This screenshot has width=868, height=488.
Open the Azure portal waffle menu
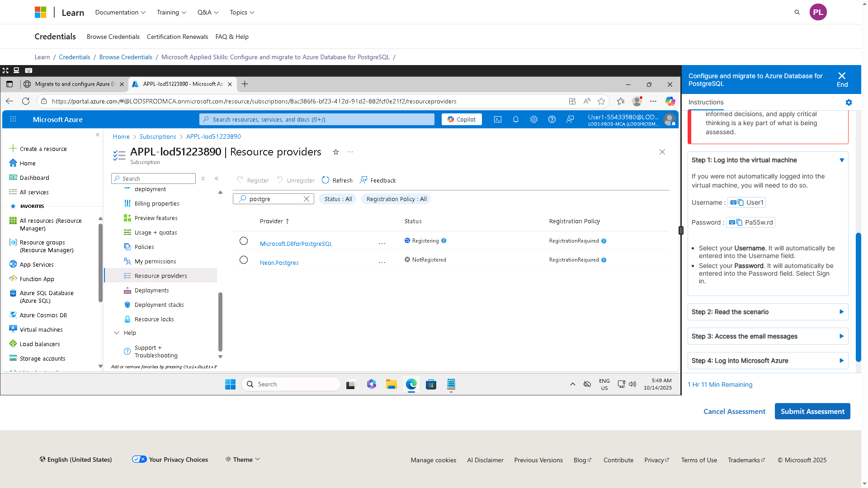tap(13, 119)
